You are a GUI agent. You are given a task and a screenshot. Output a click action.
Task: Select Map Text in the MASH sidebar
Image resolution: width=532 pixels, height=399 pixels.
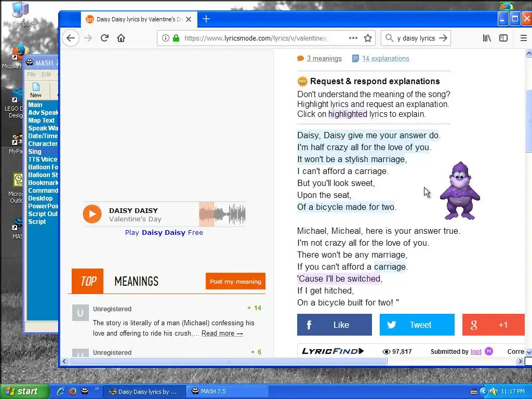42,120
